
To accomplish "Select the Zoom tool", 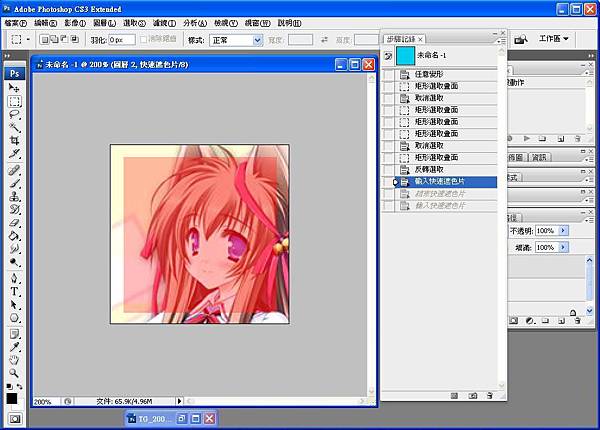I will pyautogui.click(x=14, y=371).
